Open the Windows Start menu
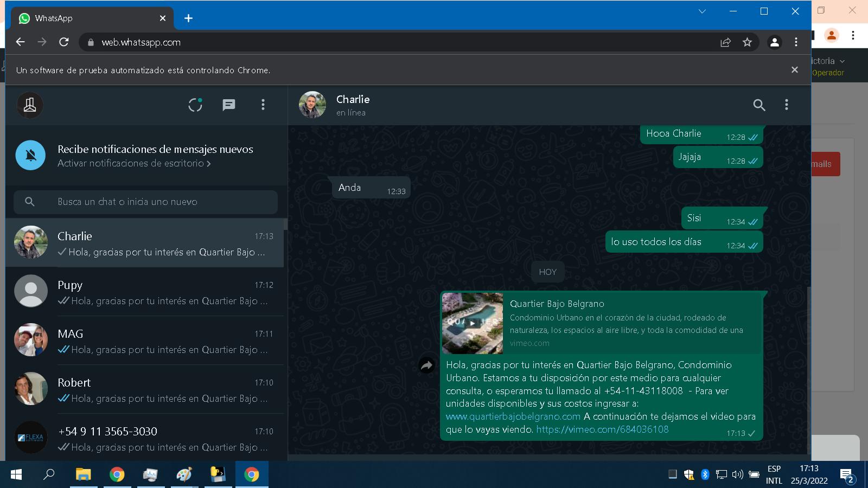The image size is (868, 488). coord(16,474)
